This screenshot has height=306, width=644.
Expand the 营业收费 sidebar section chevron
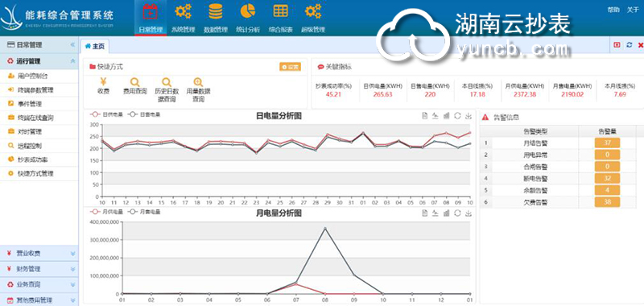72,254
